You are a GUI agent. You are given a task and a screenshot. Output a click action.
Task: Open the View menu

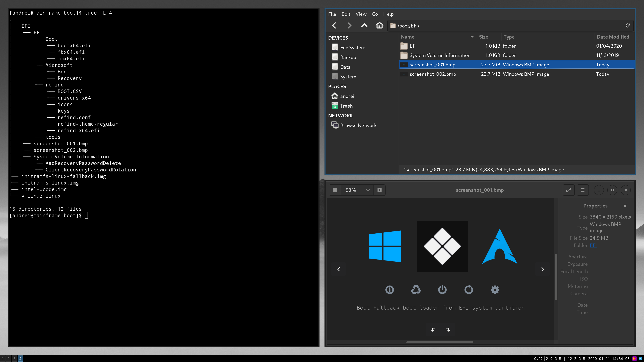coord(361,14)
